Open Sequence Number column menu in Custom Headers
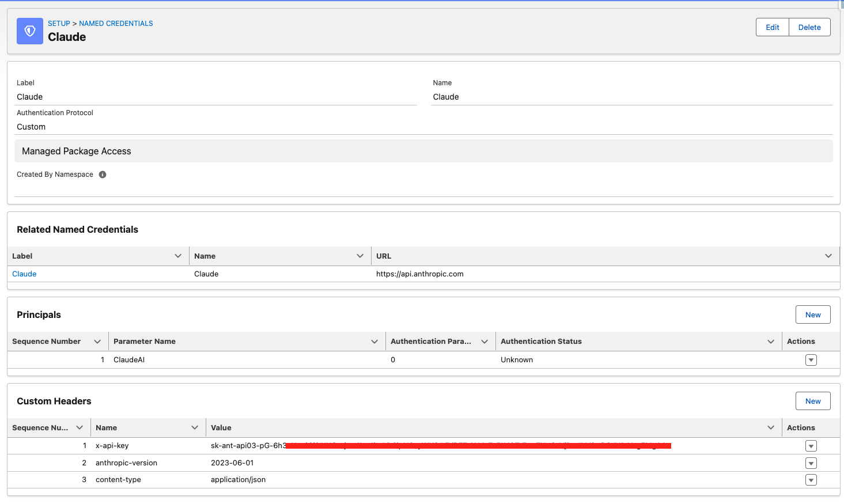Screen dimensions: 844x504 [x=80, y=427]
